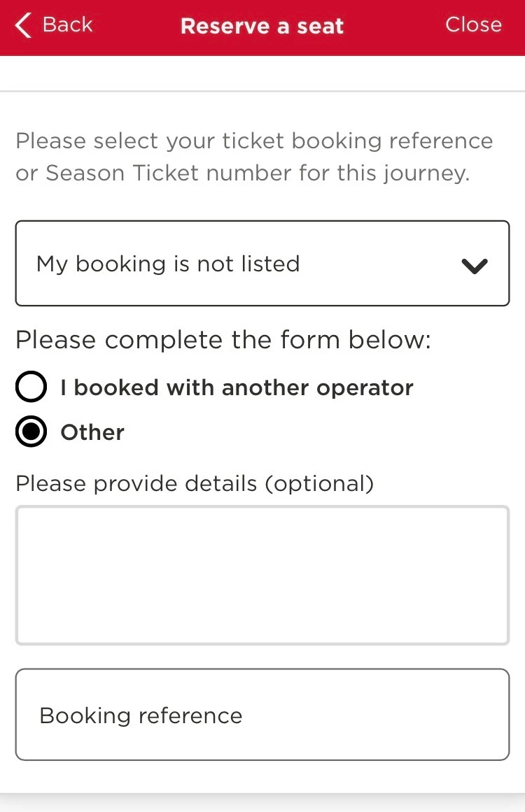The height and width of the screenshot is (812, 525).
Task: Click the dropdown's down chevron arrow
Action: click(x=474, y=266)
